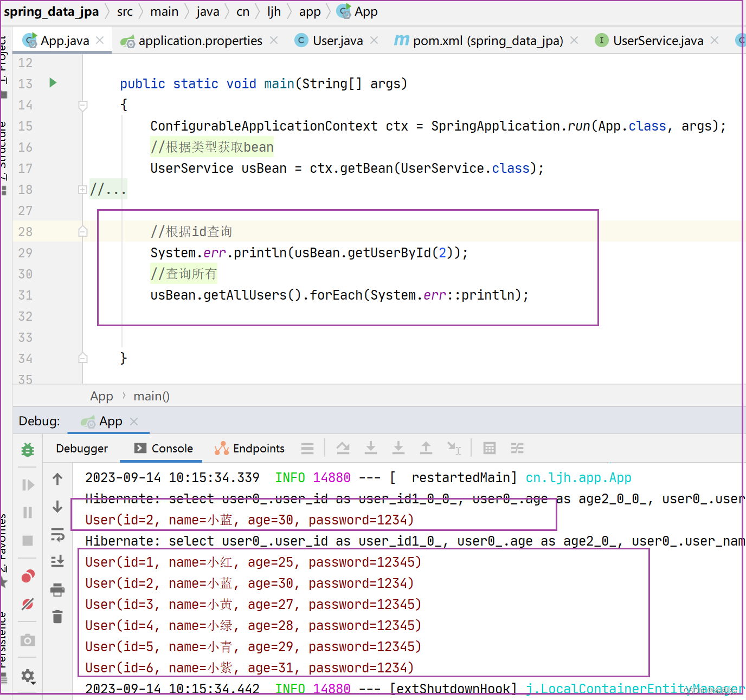This screenshot has height=700, width=746.
Task: Close the App debug session tab
Action: pos(134,422)
